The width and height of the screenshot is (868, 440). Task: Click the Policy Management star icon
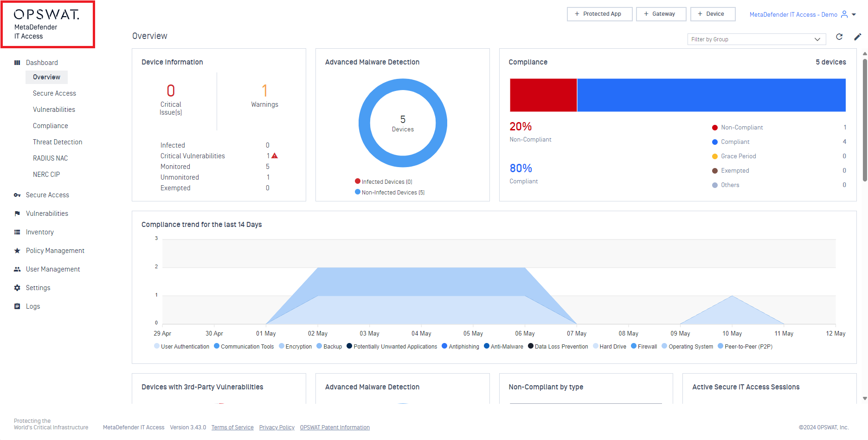17,251
